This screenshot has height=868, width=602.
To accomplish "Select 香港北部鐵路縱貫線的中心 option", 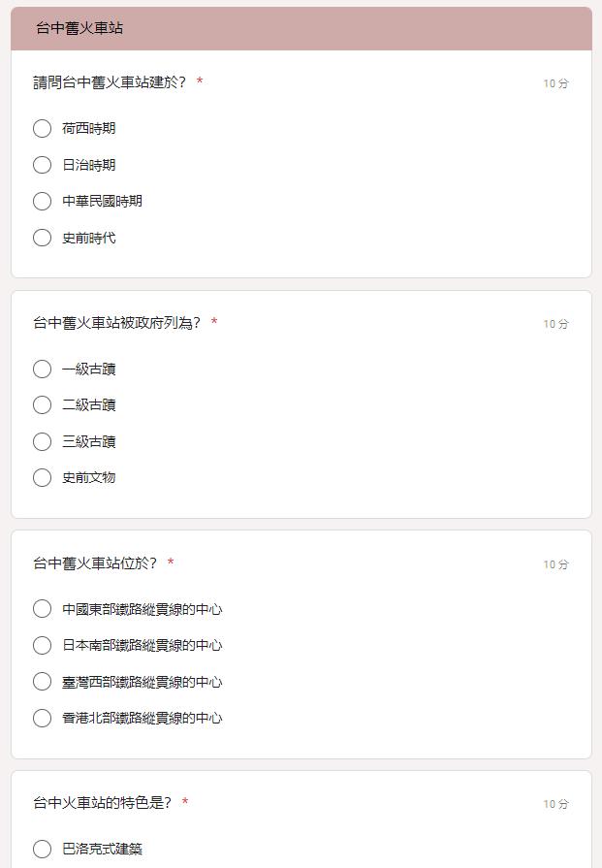I will pyautogui.click(x=42, y=718).
